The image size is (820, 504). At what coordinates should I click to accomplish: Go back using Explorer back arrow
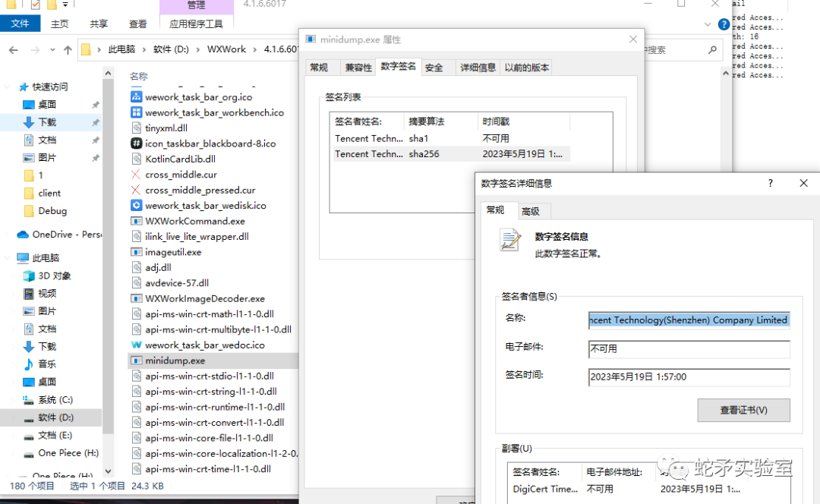[x=14, y=50]
